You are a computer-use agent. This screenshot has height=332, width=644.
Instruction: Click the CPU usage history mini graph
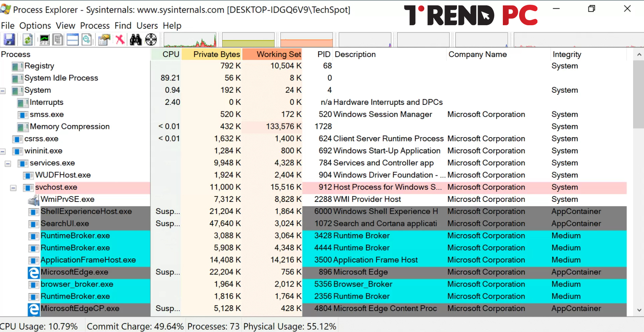(190, 40)
